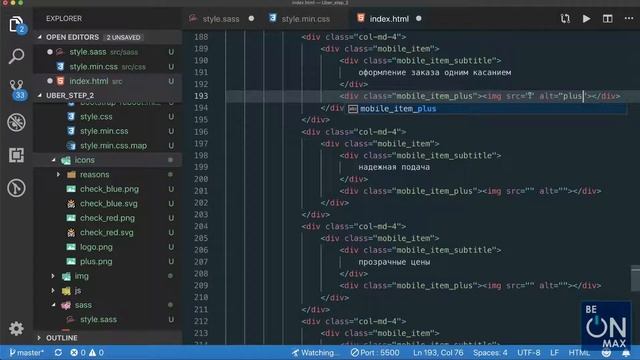Collapse the UBER_STEP_2 folder section
Screen dimensions: 640x360
pos(69,96)
